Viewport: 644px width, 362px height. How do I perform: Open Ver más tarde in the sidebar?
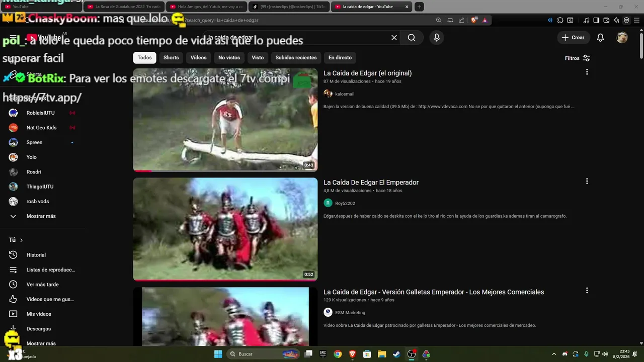coord(42,285)
